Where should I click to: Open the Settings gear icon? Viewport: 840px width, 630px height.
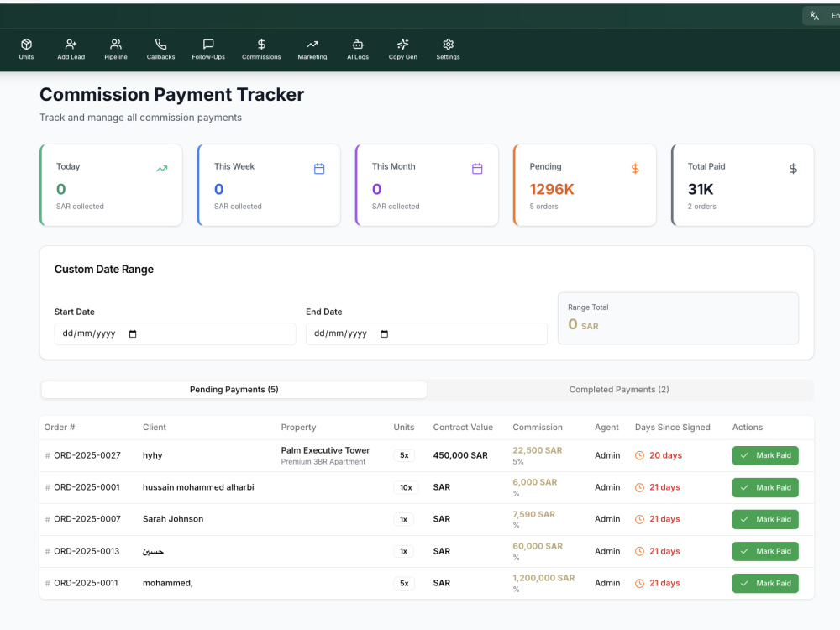[448, 44]
